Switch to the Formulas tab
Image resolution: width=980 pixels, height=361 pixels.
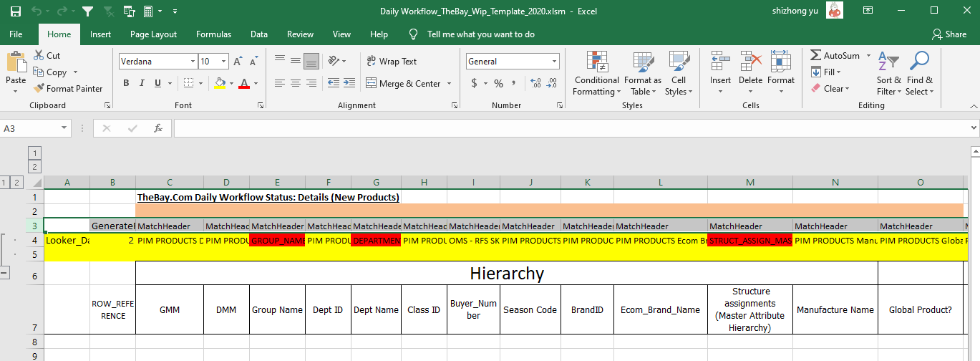click(x=213, y=34)
